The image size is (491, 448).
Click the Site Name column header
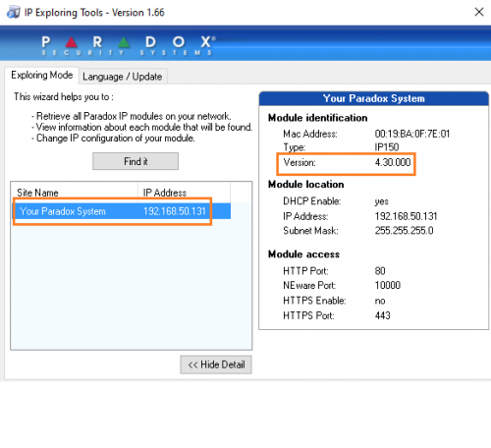tap(74, 193)
